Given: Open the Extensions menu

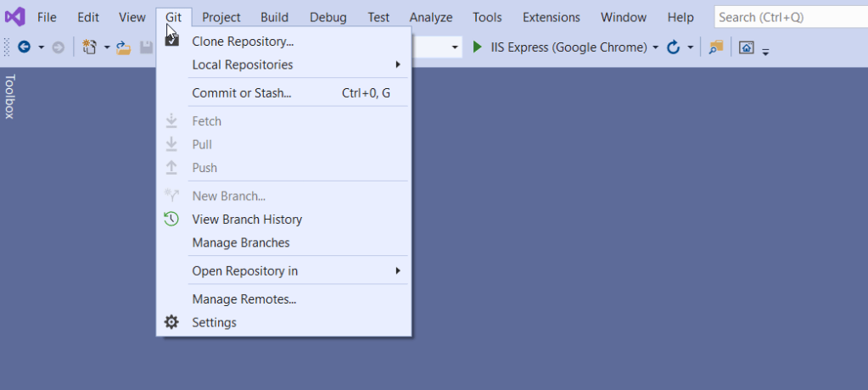Looking at the screenshot, I should point(551,17).
